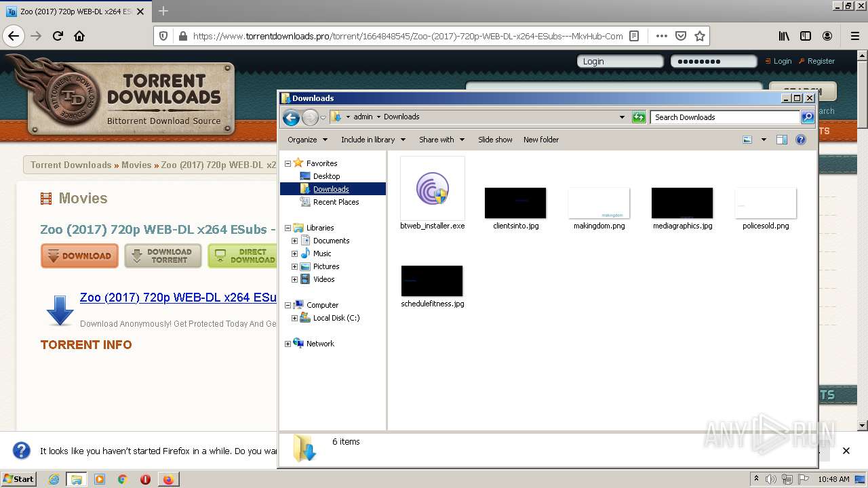Image resolution: width=868 pixels, height=488 pixels.
Task: Click admin in address breadcrumb
Action: [x=363, y=117]
